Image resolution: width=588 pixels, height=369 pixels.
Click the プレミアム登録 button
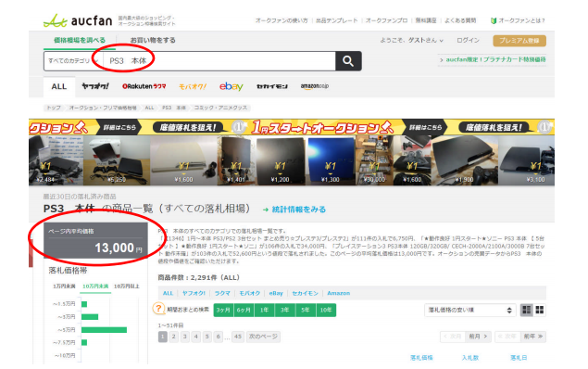point(519,41)
